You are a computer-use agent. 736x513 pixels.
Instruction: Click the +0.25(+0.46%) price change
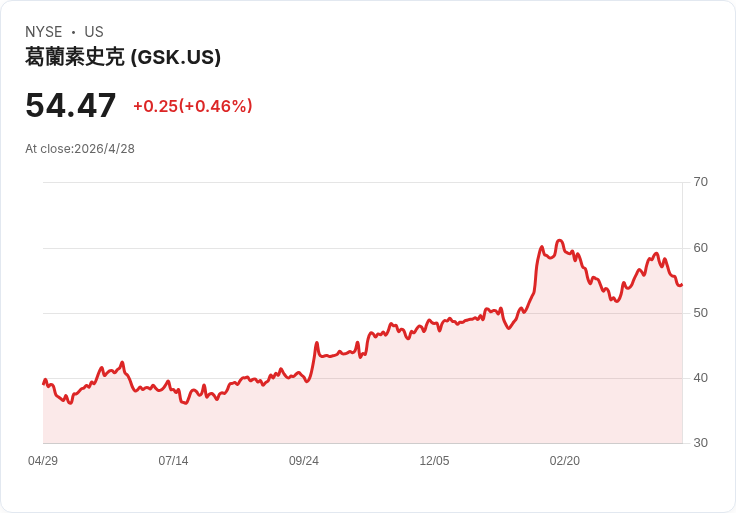click(192, 106)
